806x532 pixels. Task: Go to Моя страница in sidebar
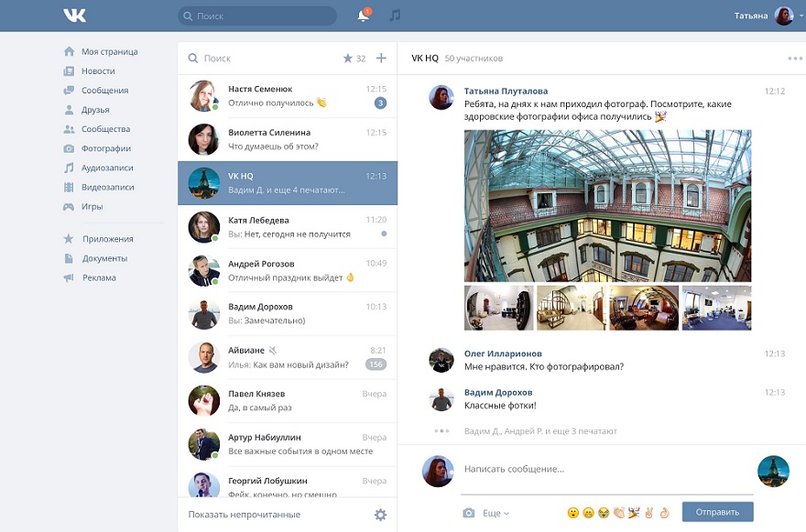[109, 51]
